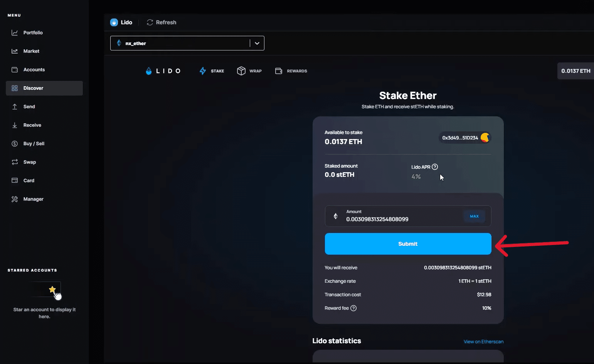
Task: Click the Transaction cost $12.98 value
Action: 484,295
